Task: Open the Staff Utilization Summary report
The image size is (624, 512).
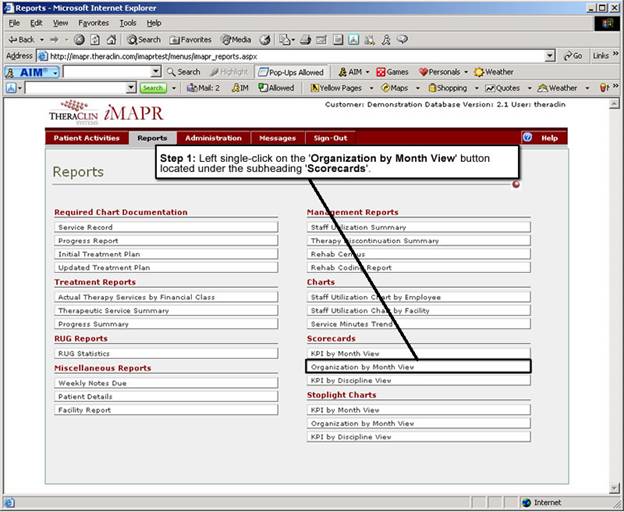Action: click(x=419, y=227)
